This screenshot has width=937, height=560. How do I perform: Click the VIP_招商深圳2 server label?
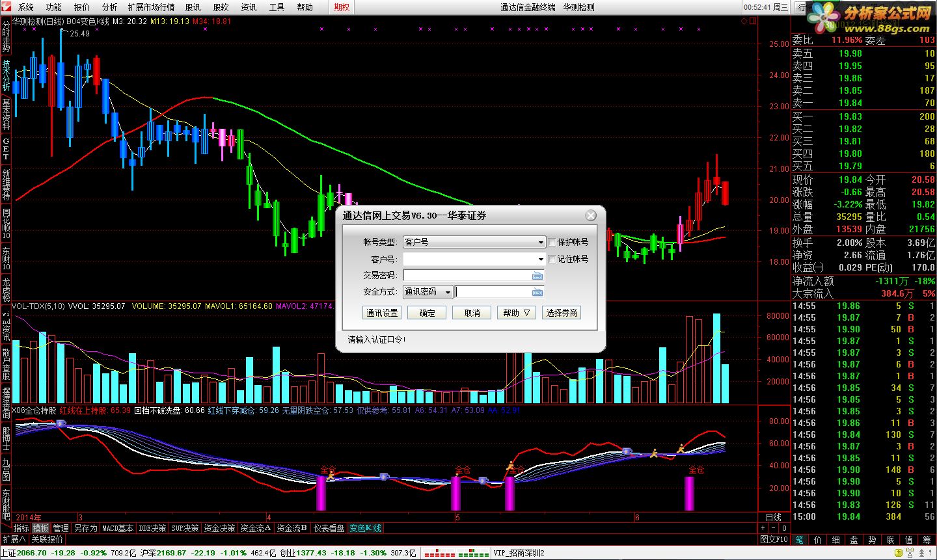point(519,553)
